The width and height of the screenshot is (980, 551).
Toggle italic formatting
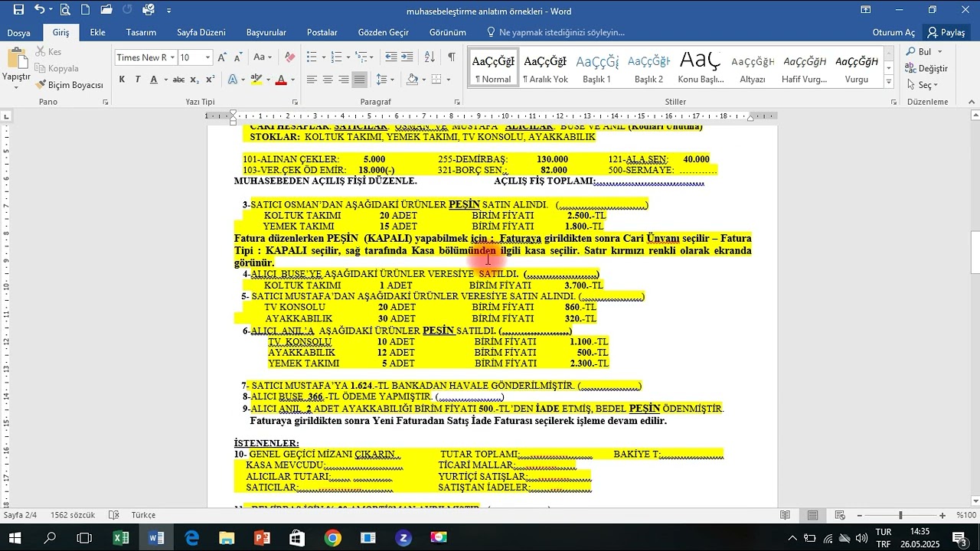(138, 80)
